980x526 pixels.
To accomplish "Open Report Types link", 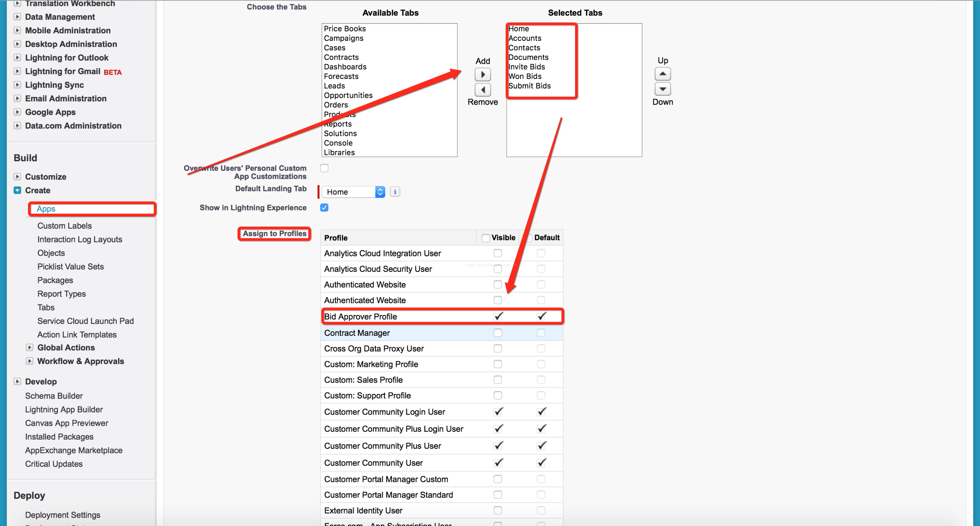I will pos(61,294).
